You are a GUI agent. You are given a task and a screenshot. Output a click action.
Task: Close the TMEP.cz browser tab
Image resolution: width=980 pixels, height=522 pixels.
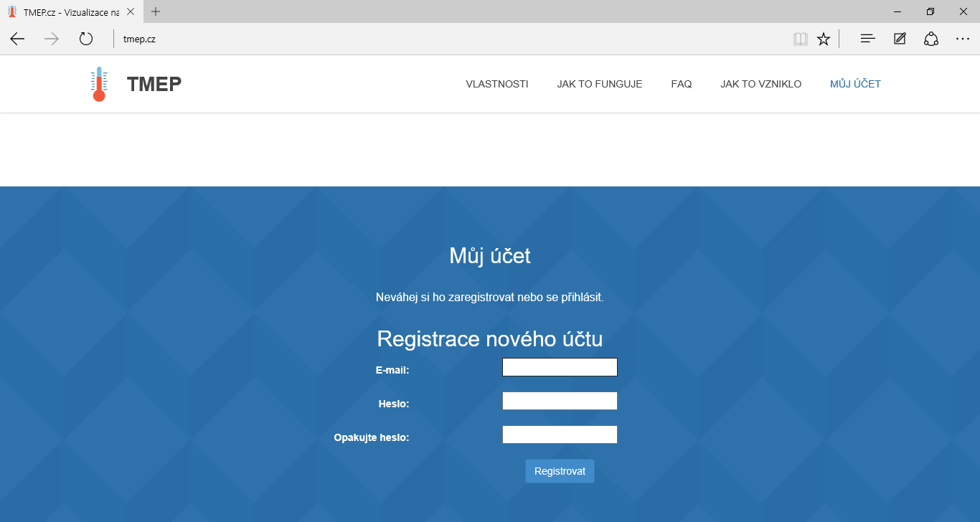click(x=131, y=11)
